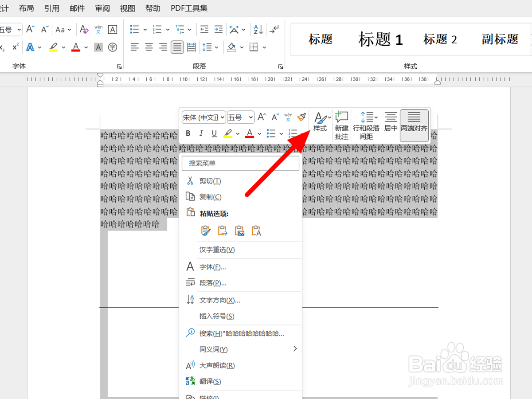Select the sort A-Z icon in 段落 group
Image resolution: width=532 pixels, height=399 pixels.
[258, 29]
